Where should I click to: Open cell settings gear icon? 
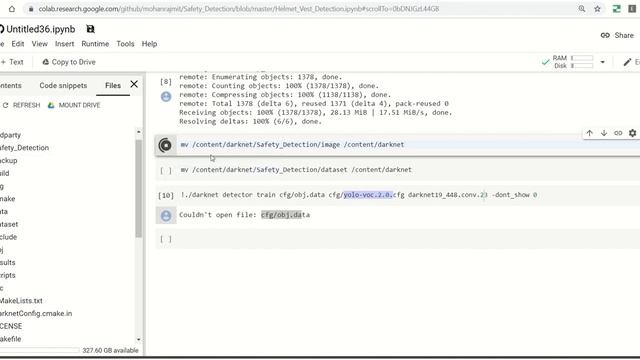pos(632,133)
